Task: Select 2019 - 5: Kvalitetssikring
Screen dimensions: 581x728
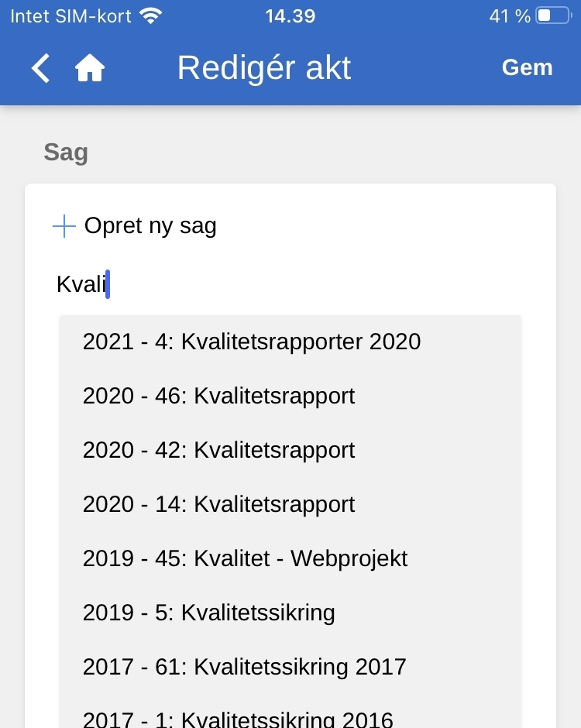Action: coord(209,613)
